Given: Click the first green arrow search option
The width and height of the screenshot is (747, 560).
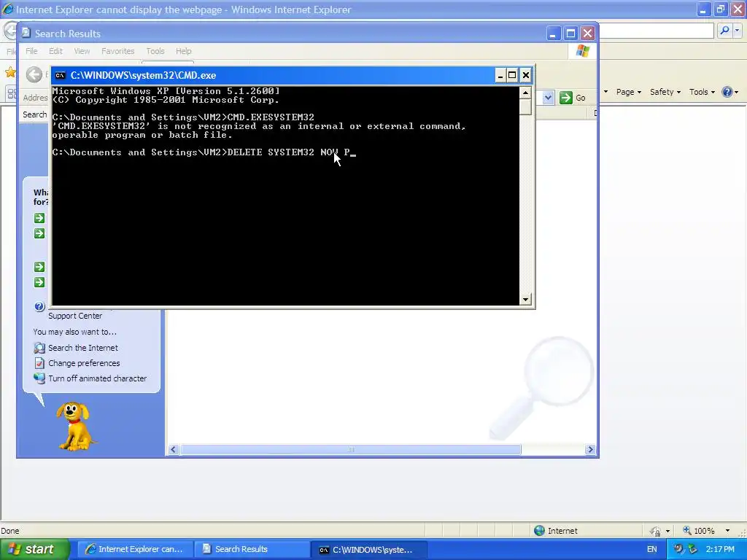Looking at the screenshot, I should [39, 218].
